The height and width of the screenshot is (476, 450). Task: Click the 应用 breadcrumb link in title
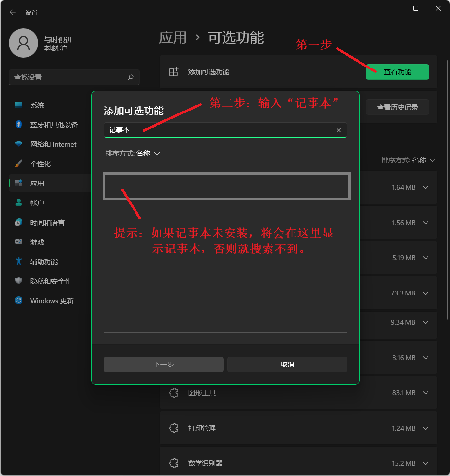pos(173,38)
